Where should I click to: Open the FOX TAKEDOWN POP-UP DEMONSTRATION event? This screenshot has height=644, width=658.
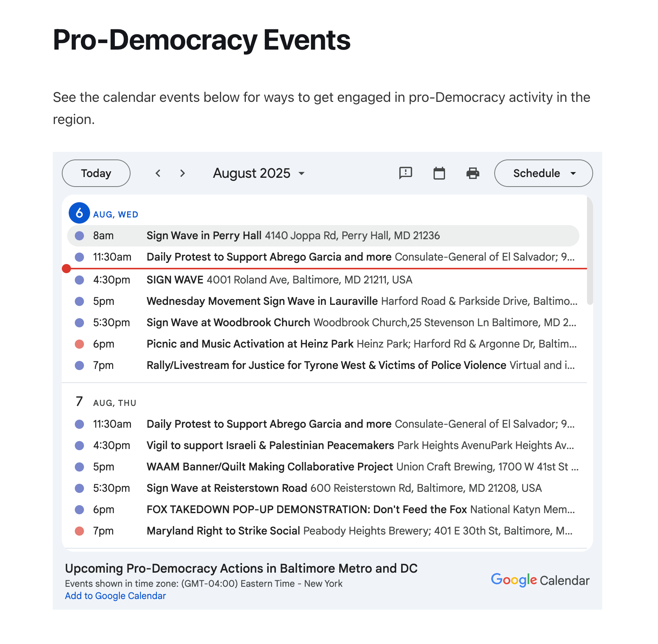coord(306,510)
